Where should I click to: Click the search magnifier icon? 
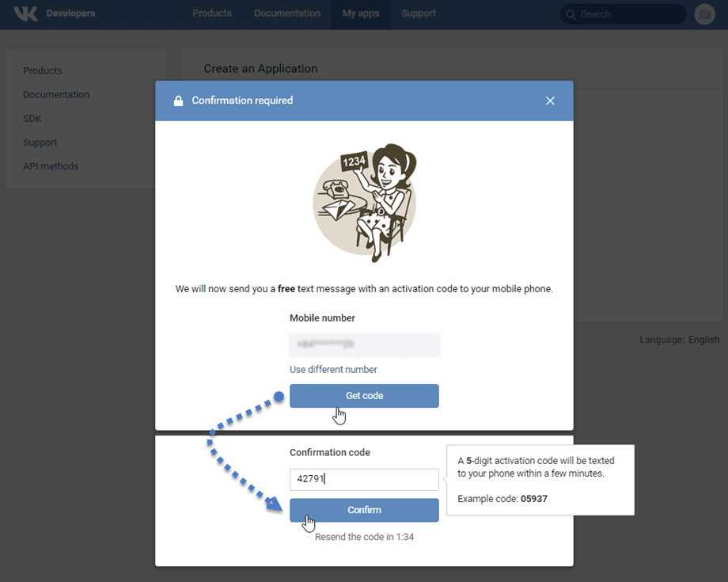(x=571, y=14)
